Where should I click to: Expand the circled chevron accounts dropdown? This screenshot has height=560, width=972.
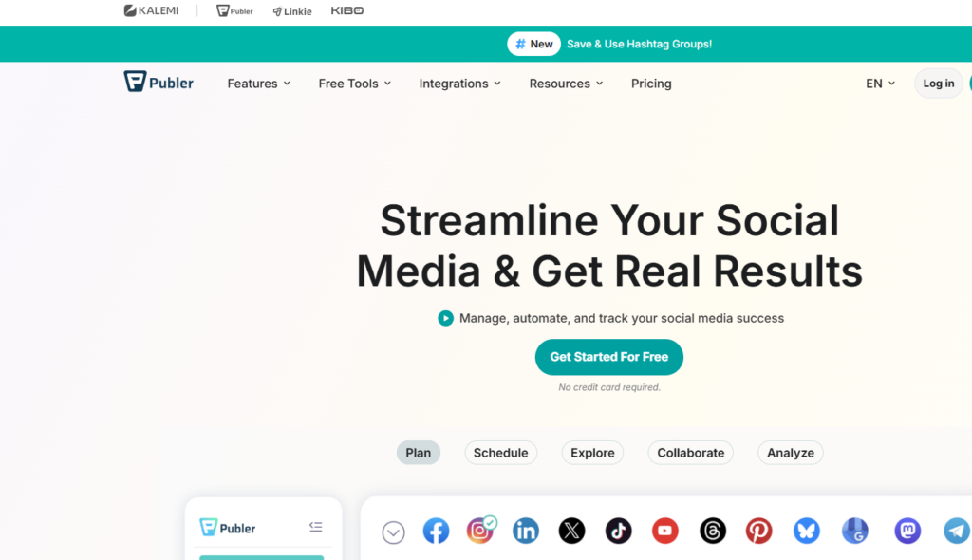[393, 532]
